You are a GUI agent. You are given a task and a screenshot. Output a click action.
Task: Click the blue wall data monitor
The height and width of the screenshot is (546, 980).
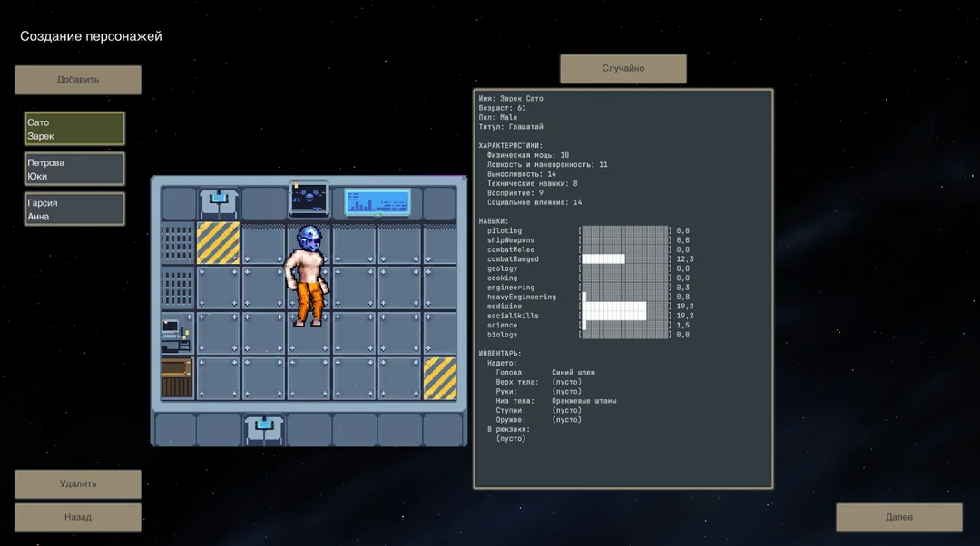point(377,202)
